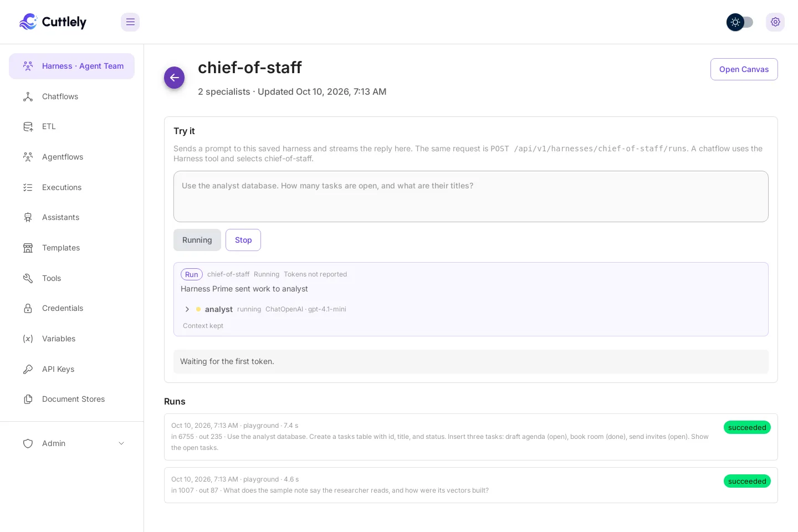Click the Cuttlely logo
The image size is (798, 532).
(x=53, y=22)
